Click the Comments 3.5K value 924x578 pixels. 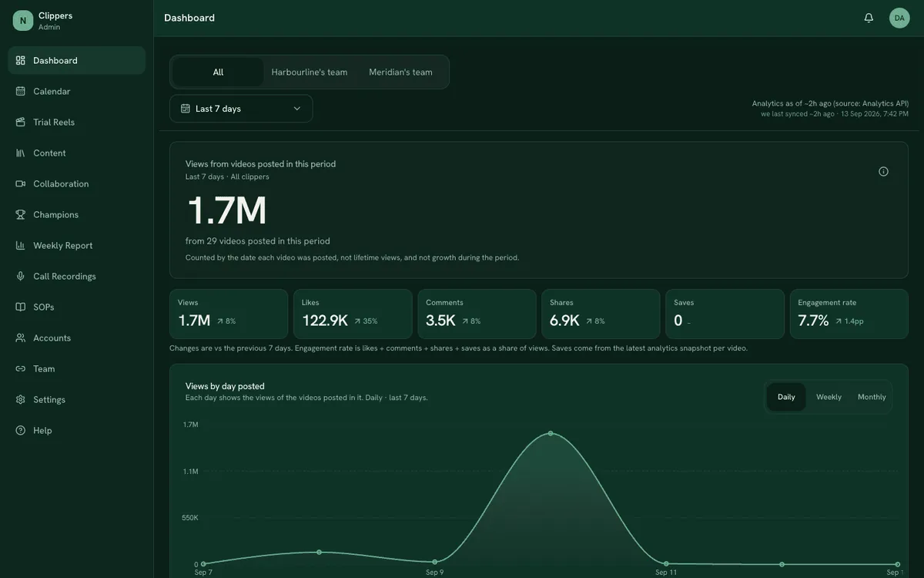[x=440, y=321]
